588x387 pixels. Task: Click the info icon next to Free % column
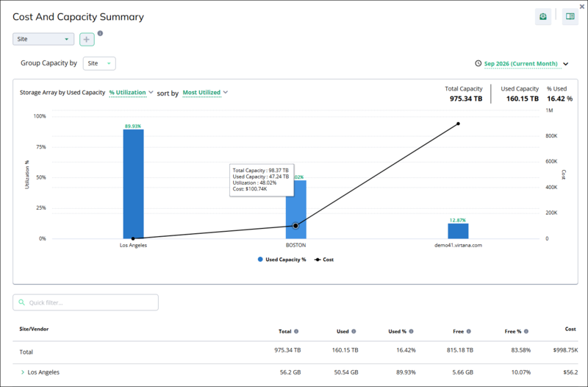click(526, 331)
